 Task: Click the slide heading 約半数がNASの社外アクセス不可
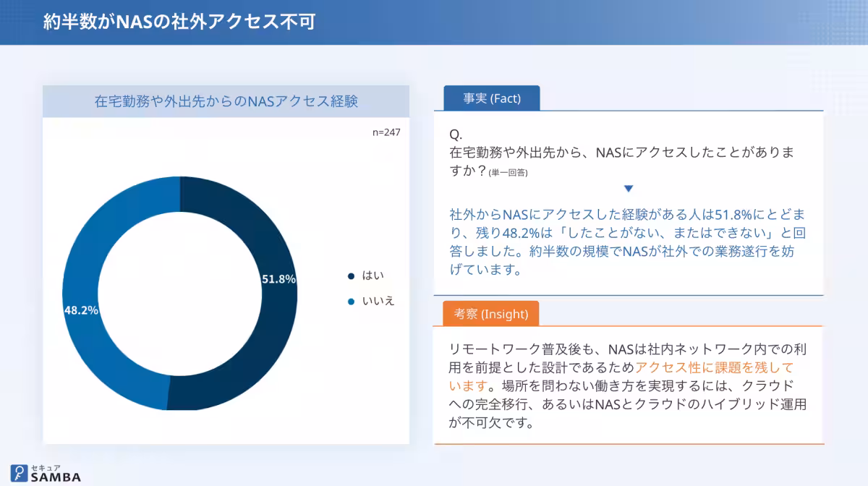click(179, 22)
